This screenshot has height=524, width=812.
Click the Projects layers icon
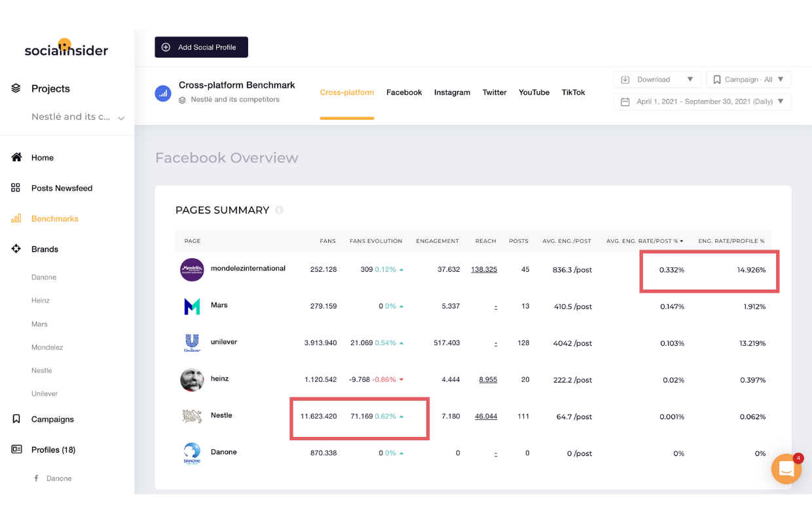pyautogui.click(x=16, y=88)
